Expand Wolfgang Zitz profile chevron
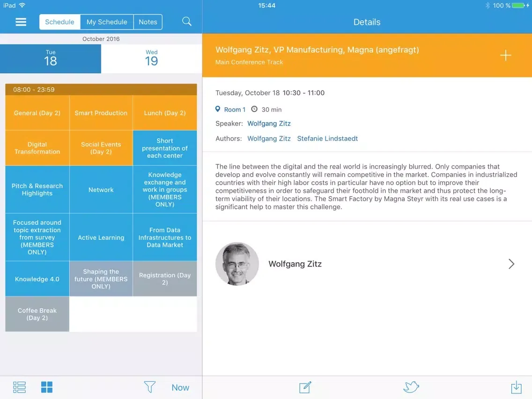 [x=511, y=264]
